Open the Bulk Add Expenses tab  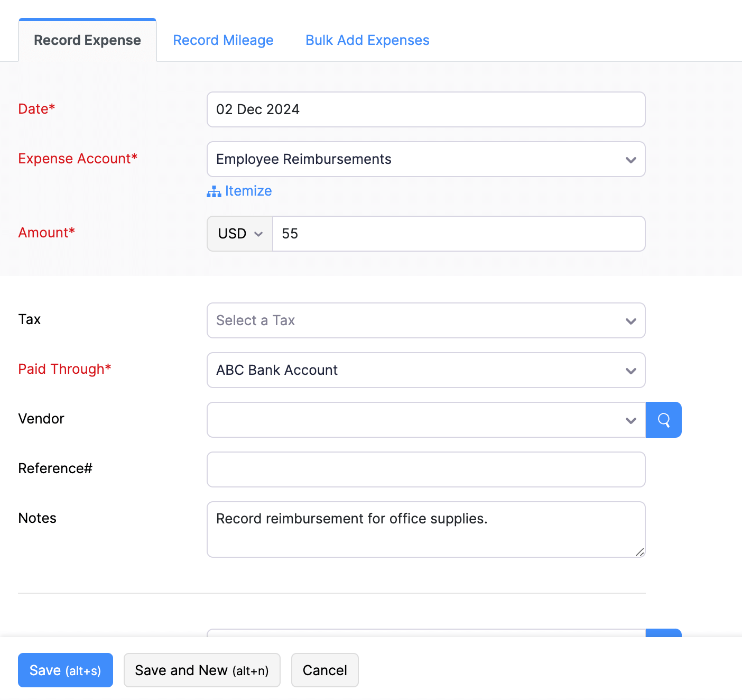(367, 40)
